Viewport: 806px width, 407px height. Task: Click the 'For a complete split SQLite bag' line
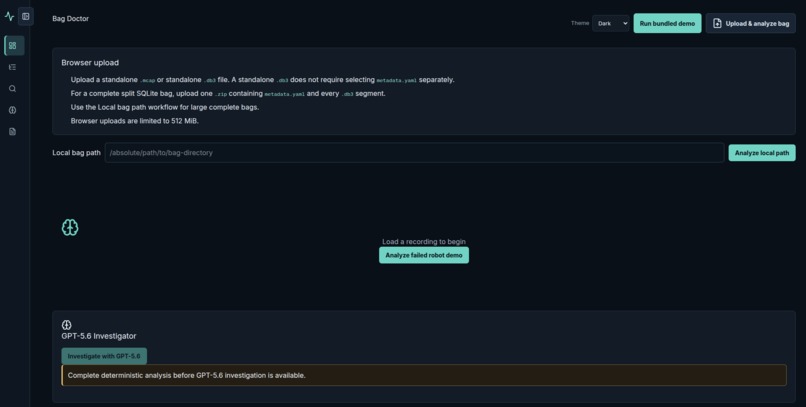pos(228,94)
